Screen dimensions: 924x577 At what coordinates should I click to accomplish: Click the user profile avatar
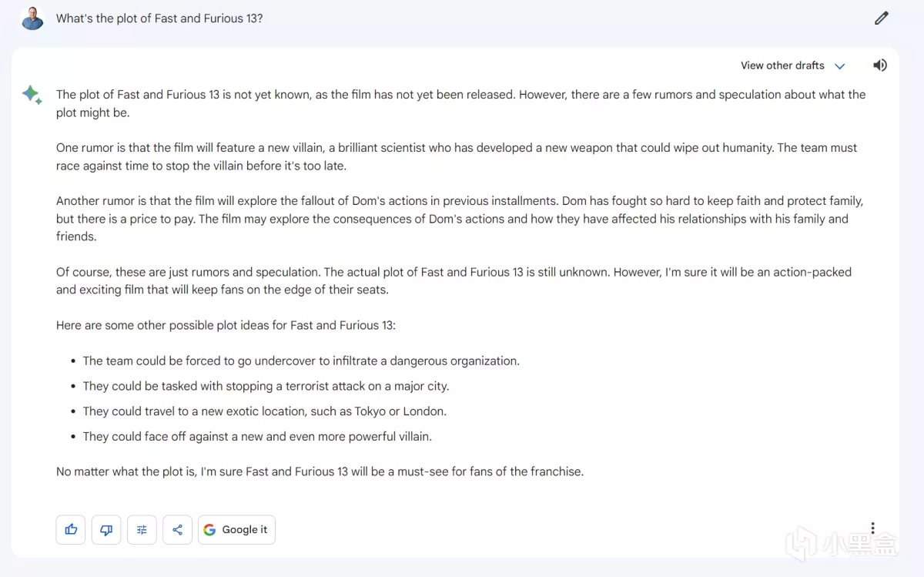32,18
